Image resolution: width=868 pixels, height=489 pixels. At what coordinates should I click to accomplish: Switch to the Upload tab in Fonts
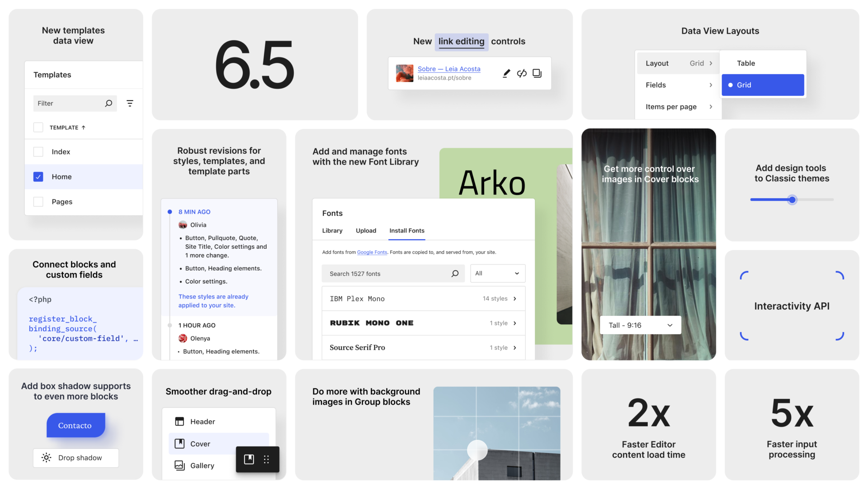(x=365, y=230)
